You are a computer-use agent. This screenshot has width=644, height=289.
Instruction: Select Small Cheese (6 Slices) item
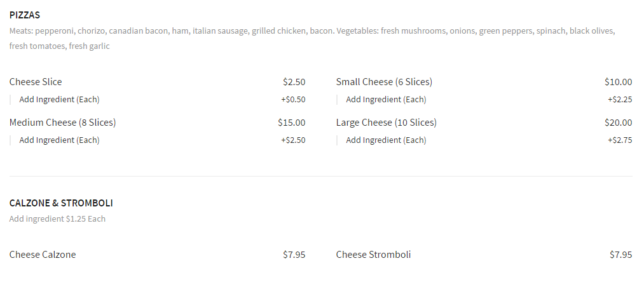pos(384,82)
